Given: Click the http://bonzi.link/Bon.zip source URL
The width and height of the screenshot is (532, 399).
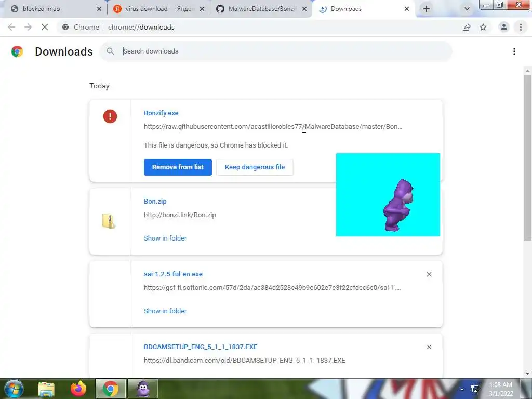Looking at the screenshot, I should 180,215.
